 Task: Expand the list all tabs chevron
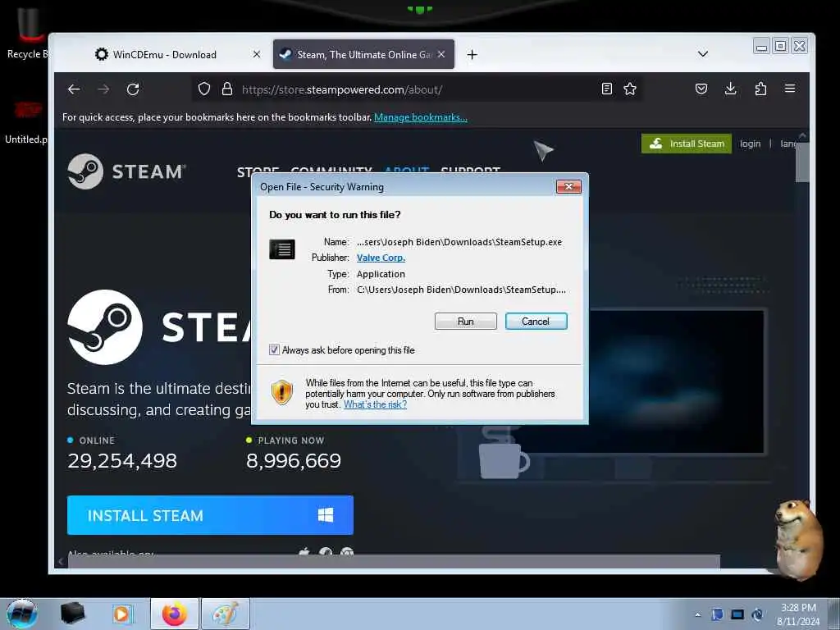click(703, 54)
